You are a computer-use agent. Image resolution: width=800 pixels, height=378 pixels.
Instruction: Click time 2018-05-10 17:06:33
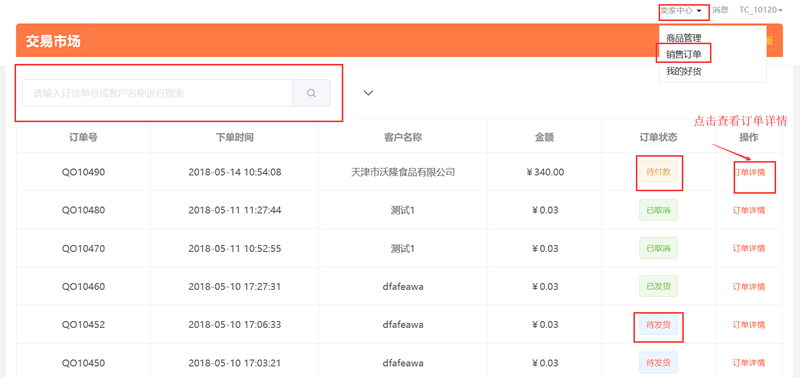coord(235,325)
